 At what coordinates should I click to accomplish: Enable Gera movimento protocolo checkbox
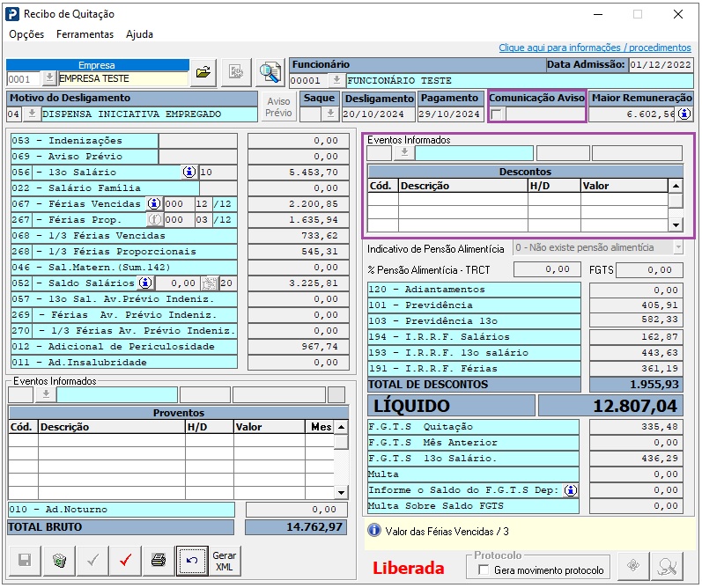483,570
